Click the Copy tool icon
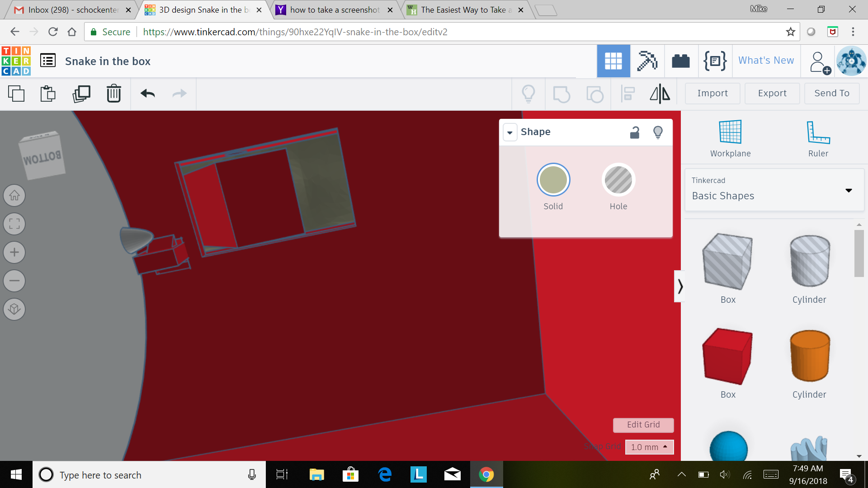 (16, 94)
